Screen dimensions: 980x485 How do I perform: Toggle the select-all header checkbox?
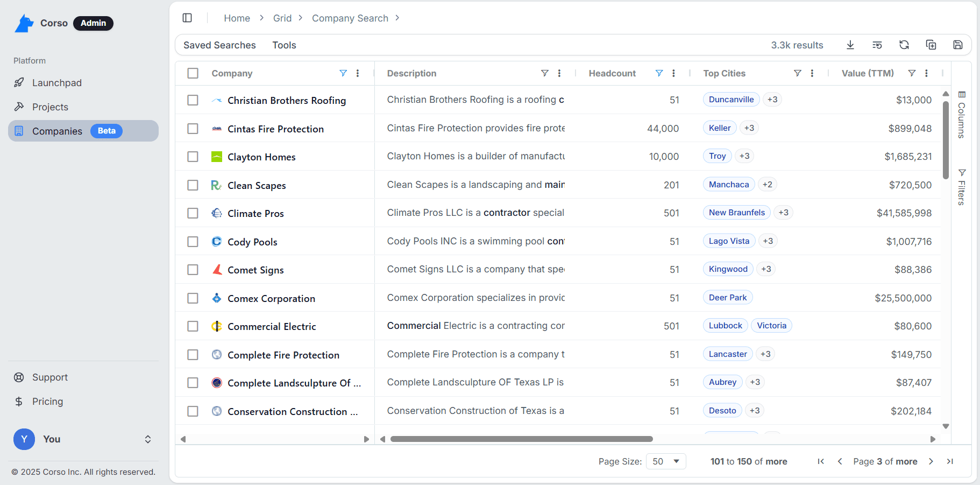click(x=193, y=73)
